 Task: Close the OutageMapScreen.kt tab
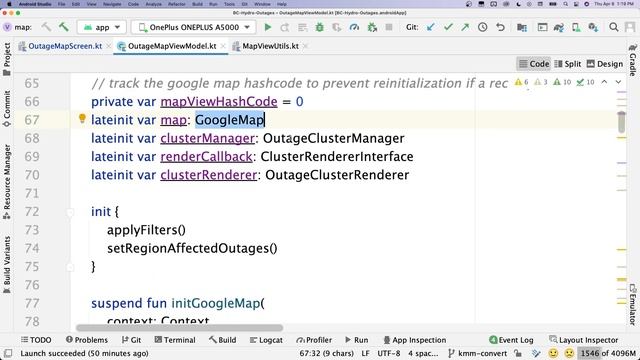click(x=109, y=46)
